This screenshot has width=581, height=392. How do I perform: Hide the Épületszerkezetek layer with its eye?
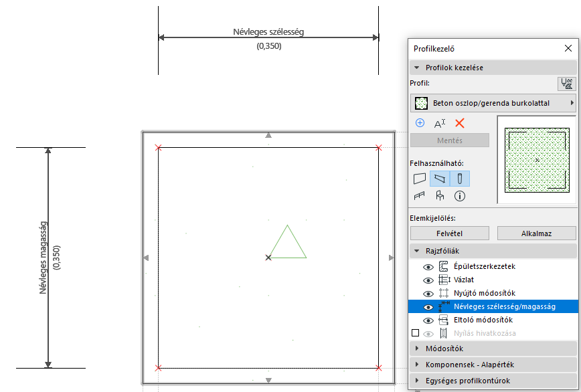point(428,267)
